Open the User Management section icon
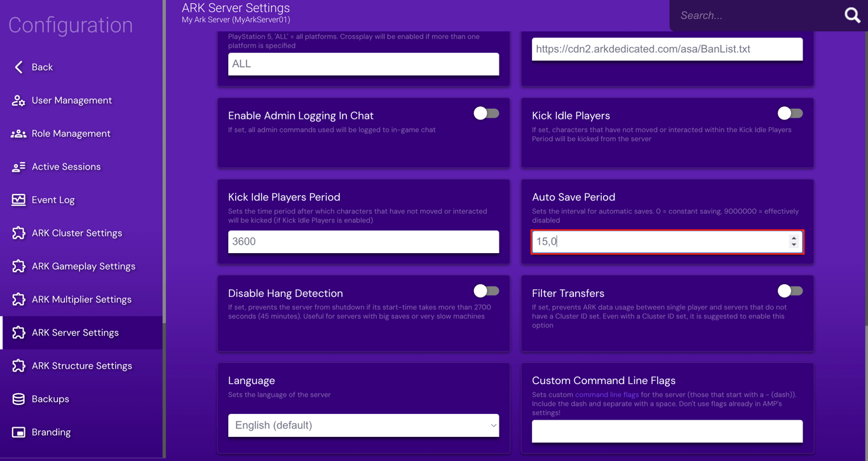 pos(18,100)
